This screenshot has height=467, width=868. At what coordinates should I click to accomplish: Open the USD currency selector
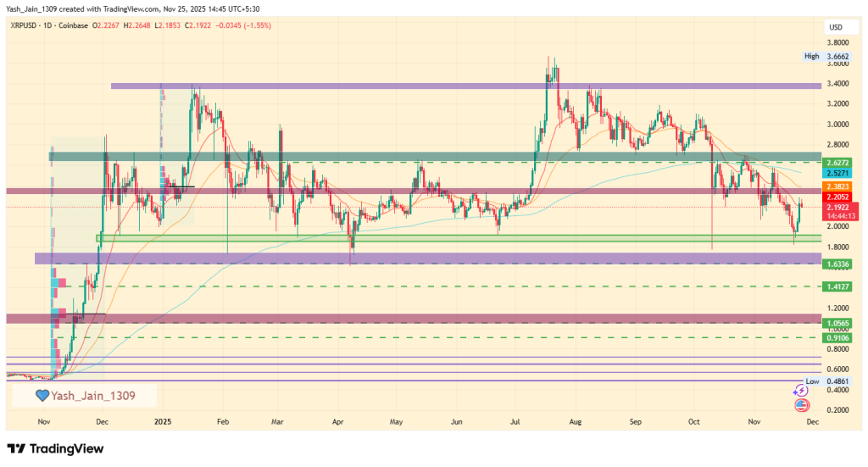coord(837,27)
